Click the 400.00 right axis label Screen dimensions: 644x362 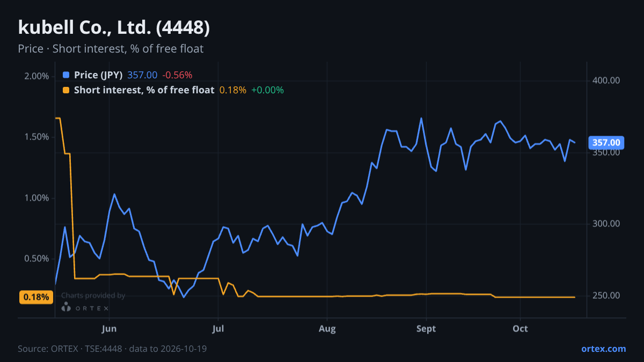pos(606,80)
